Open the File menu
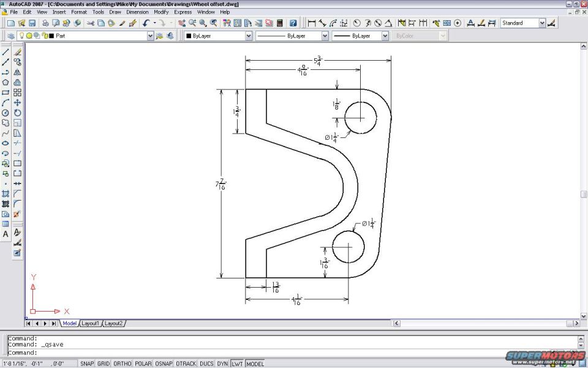 14,12
